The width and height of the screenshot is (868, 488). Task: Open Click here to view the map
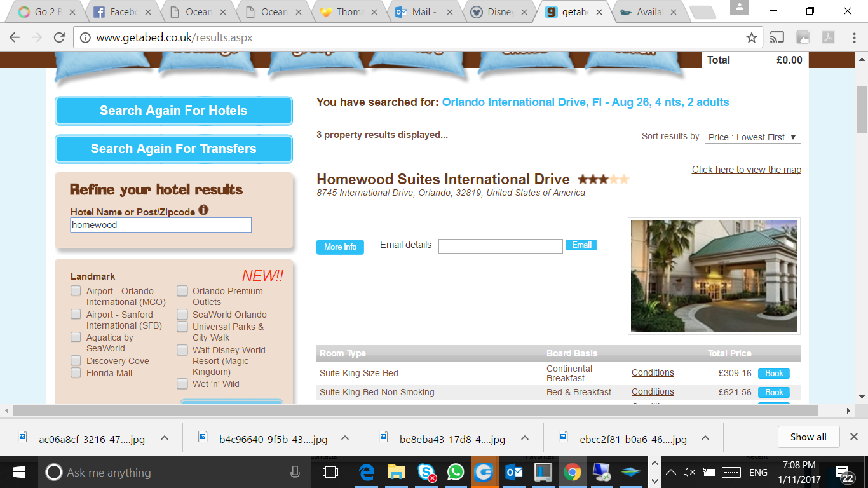747,170
